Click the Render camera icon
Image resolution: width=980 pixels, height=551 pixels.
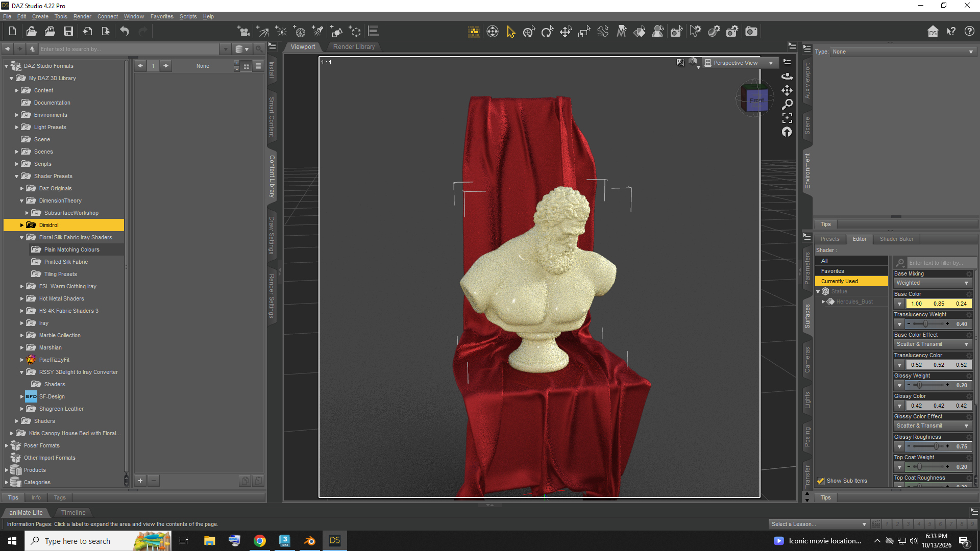[751, 32]
